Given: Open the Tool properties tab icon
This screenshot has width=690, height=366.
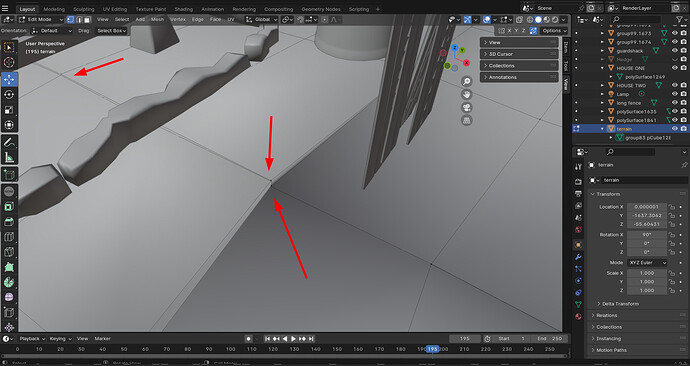Looking at the screenshot, I should pos(578,167).
